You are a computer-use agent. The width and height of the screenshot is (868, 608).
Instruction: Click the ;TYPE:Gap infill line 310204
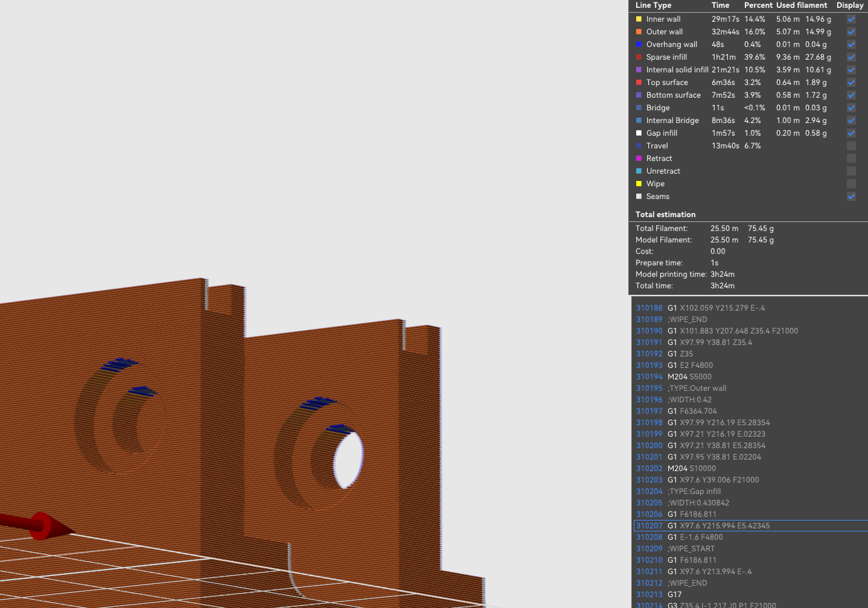click(751, 492)
